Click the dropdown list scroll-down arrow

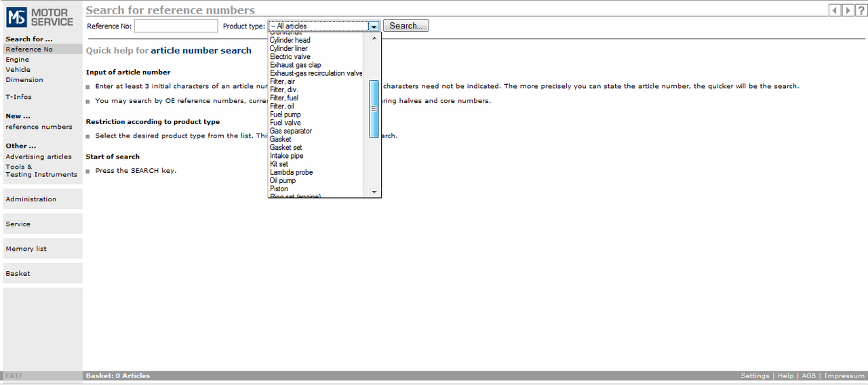pyautogui.click(x=374, y=192)
